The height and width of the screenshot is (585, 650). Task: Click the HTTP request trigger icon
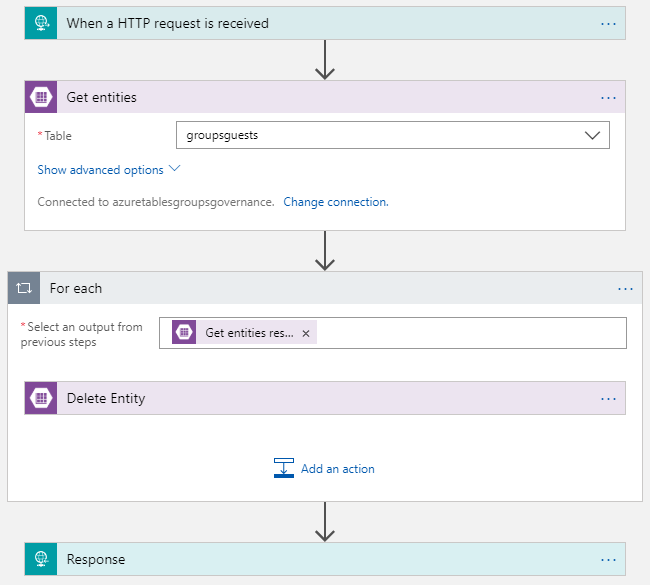(41, 23)
